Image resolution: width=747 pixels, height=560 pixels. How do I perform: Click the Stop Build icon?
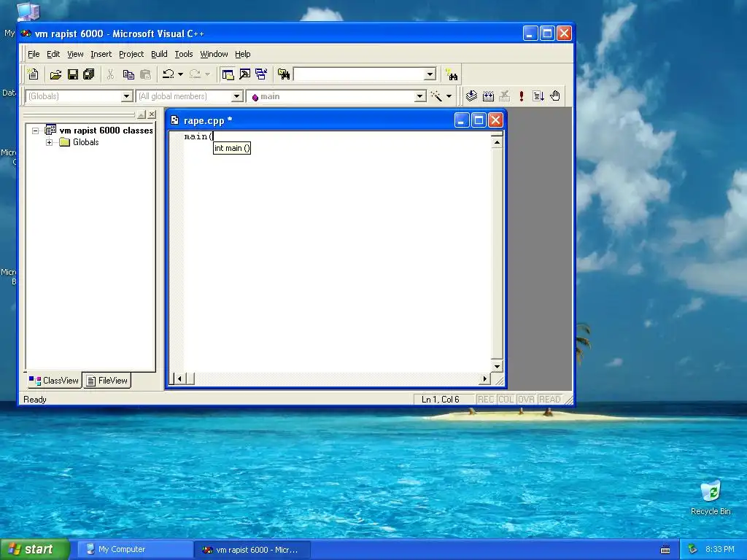coord(505,96)
